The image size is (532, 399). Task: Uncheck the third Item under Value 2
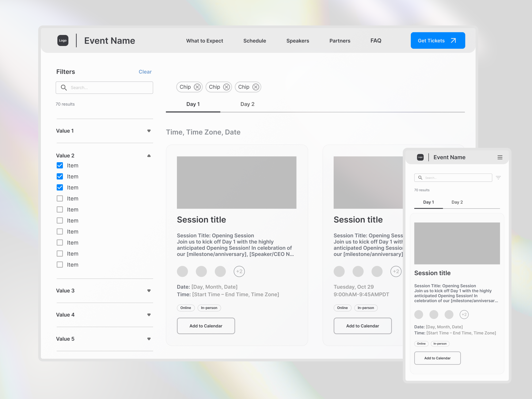(60, 187)
